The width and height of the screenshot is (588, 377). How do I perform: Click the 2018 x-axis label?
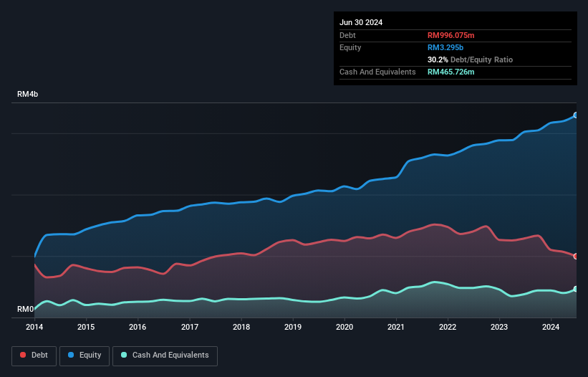click(241, 327)
